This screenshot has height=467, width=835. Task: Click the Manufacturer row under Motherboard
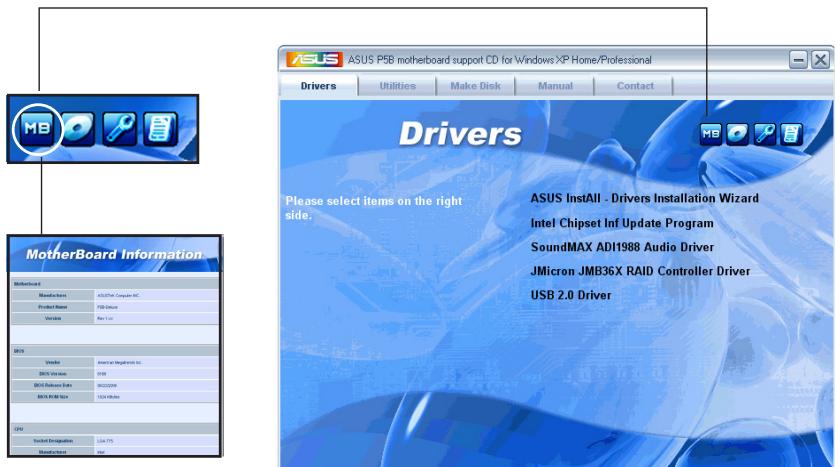[x=114, y=295]
